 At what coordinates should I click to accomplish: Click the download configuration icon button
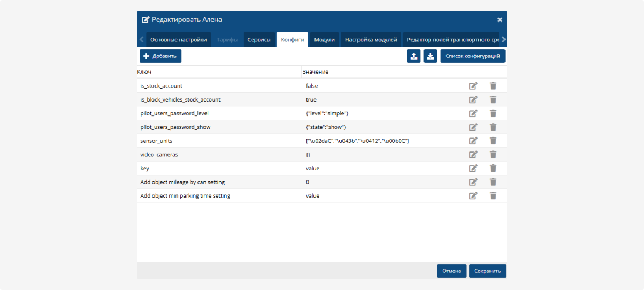point(430,56)
